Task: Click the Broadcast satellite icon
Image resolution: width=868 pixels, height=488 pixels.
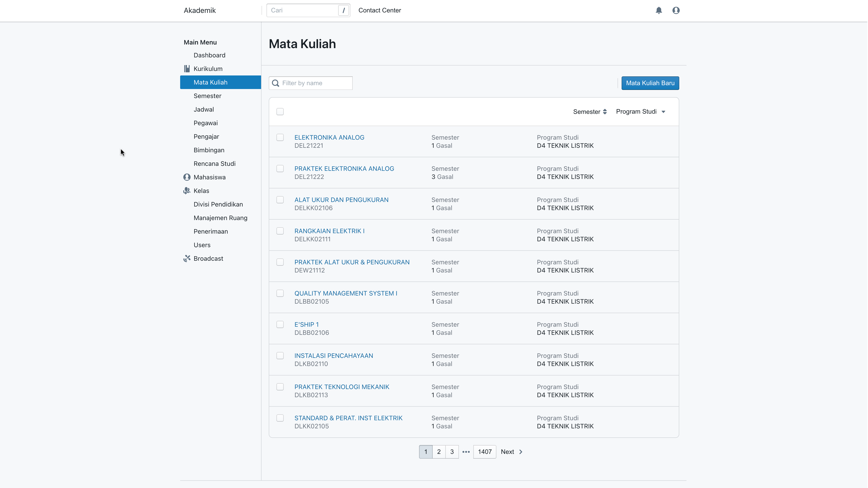Action: coord(187,258)
